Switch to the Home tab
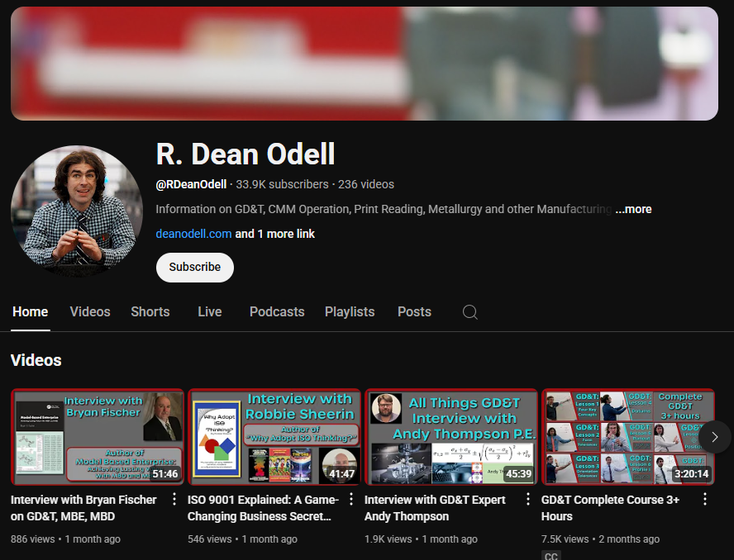The image size is (734, 560). pos(31,312)
